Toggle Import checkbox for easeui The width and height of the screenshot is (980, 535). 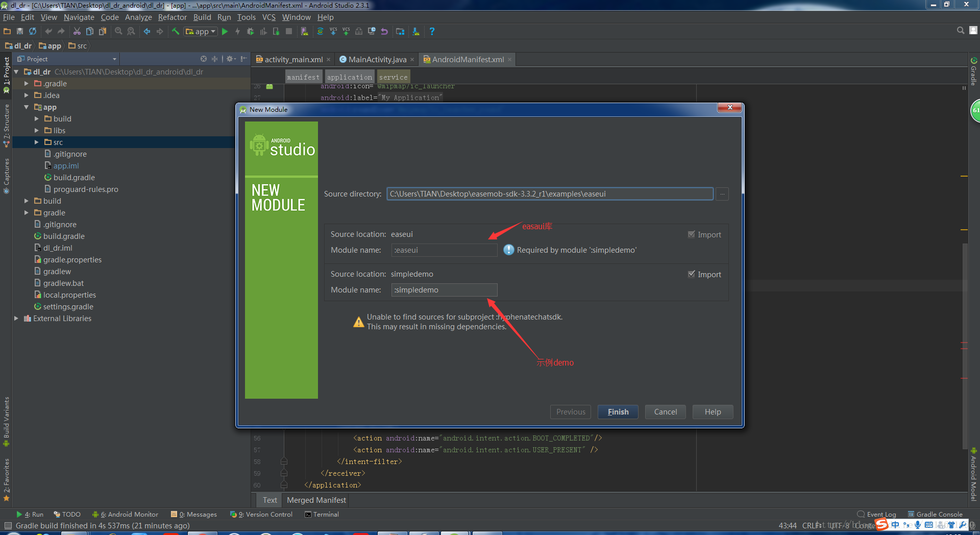click(692, 234)
